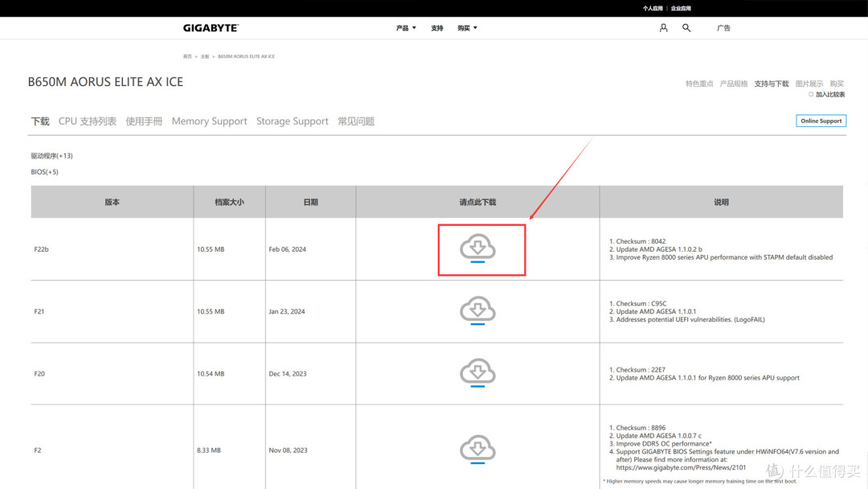Image resolution: width=868 pixels, height=489 pixels.
Task: Click the second breadcrumb category link
Action: tap(205, 56)
